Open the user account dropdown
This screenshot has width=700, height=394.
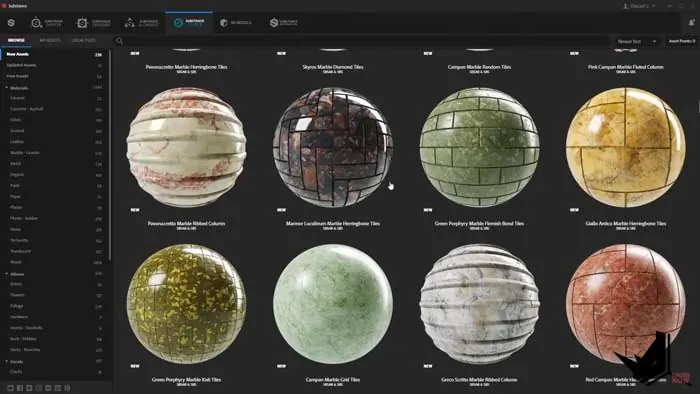coord(639,6)
